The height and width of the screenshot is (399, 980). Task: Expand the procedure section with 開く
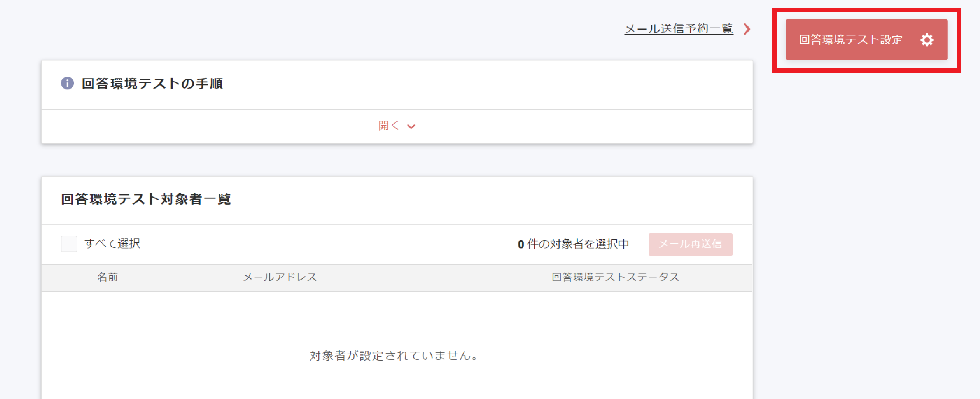point(388,126)
